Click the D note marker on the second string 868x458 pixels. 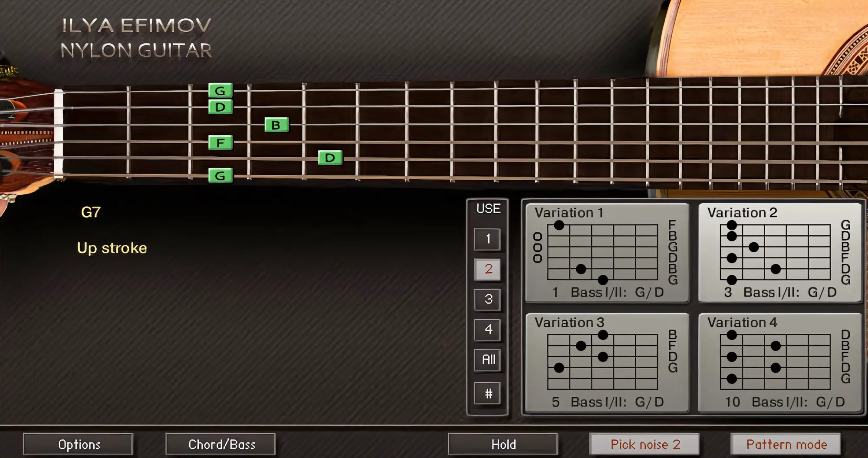(220, 107)
